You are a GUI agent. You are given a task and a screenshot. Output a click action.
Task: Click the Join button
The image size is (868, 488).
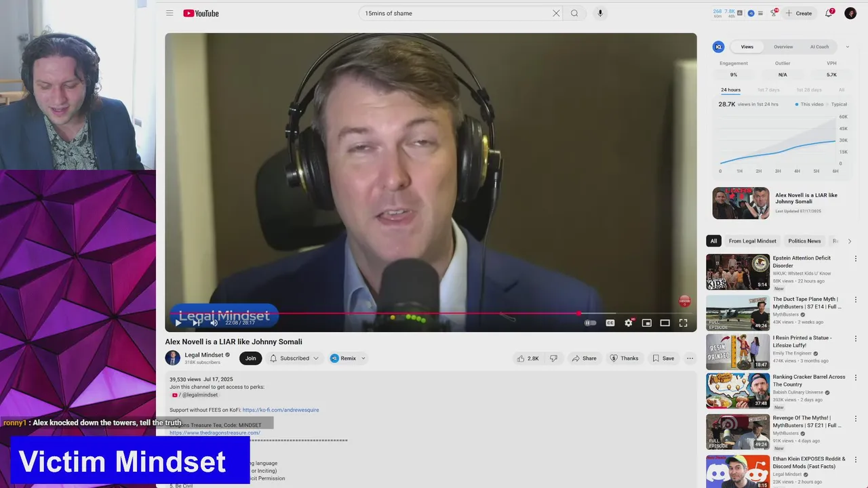(x=251, y=358)
